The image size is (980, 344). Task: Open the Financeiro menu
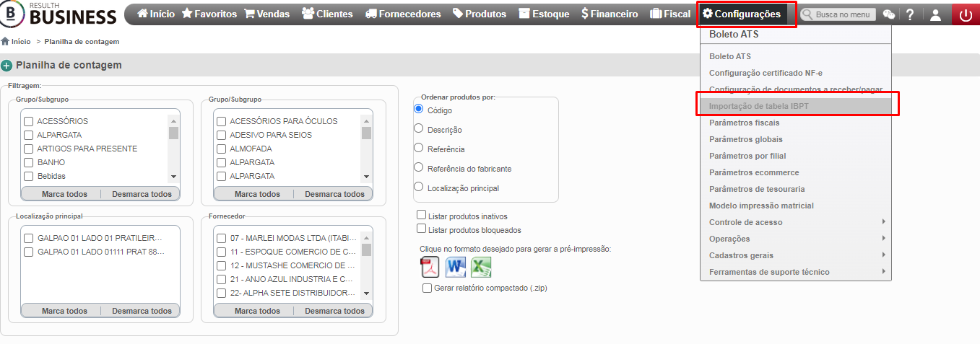(x=610, y=14)
